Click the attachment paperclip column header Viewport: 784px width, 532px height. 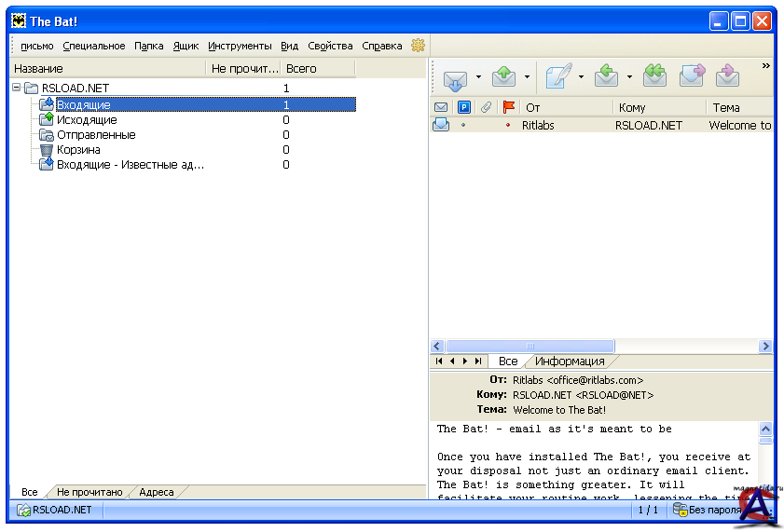pos(486,107)
